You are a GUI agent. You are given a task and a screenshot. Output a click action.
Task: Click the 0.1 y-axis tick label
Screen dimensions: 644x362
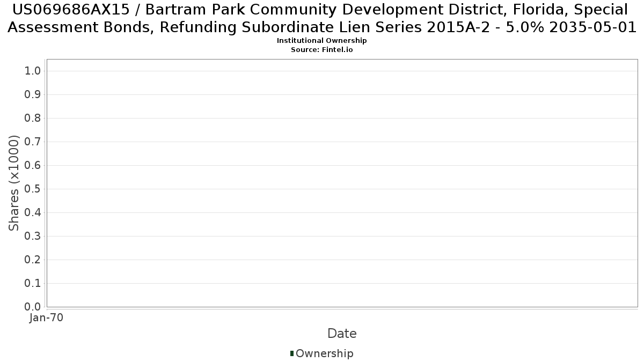pyautogui.click(x=33, y=284)
